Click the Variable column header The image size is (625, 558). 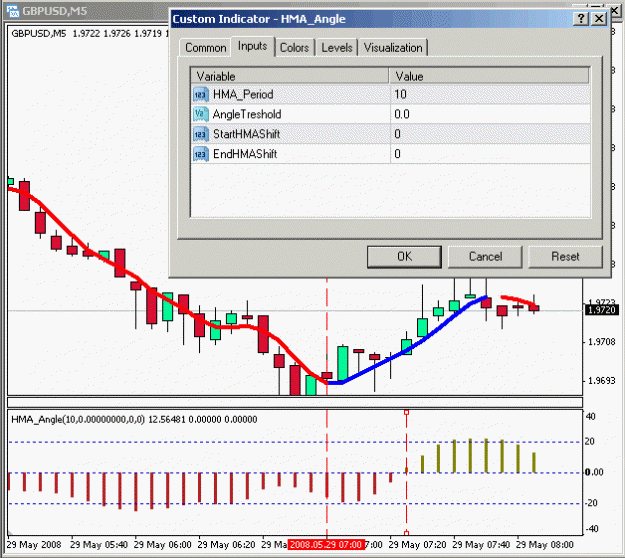point(290,76)
